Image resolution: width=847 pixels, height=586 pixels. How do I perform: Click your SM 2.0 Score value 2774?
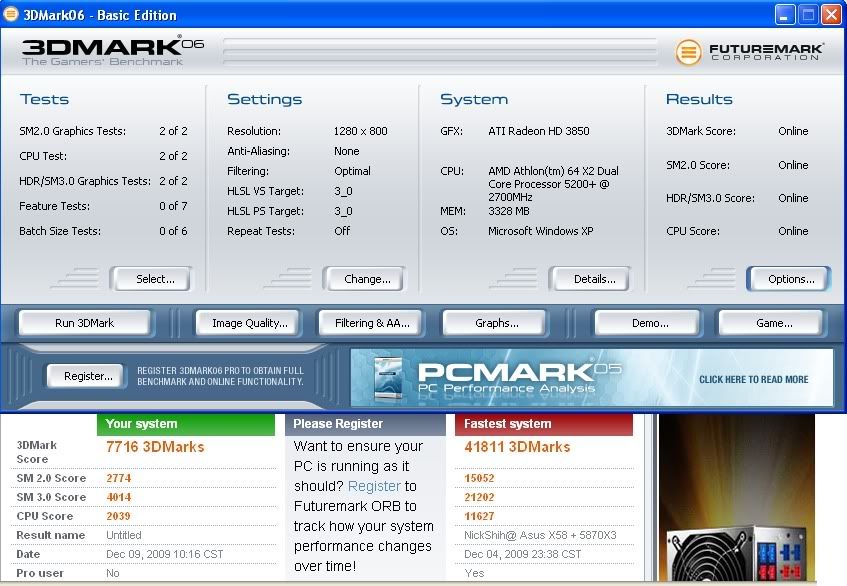click(x=118, y=478)
